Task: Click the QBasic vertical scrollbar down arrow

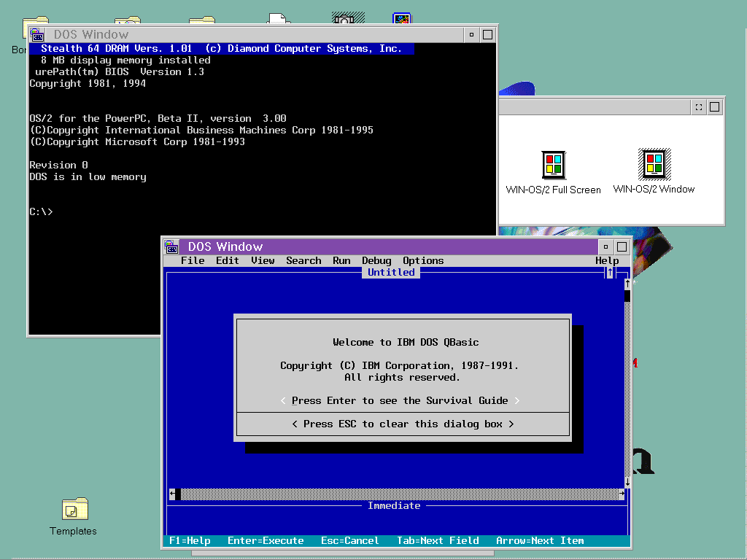Action: click(627, 482)
